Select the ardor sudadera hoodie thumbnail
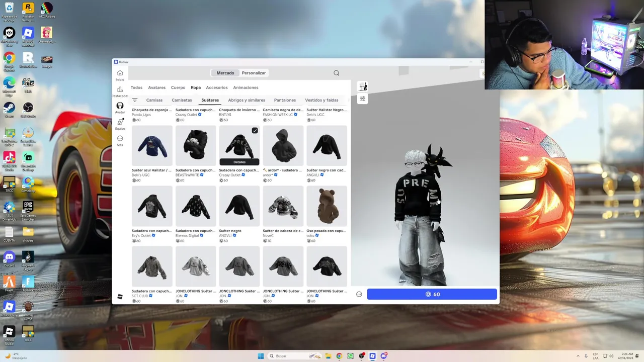The image size is (644, 362). (283, 145)
